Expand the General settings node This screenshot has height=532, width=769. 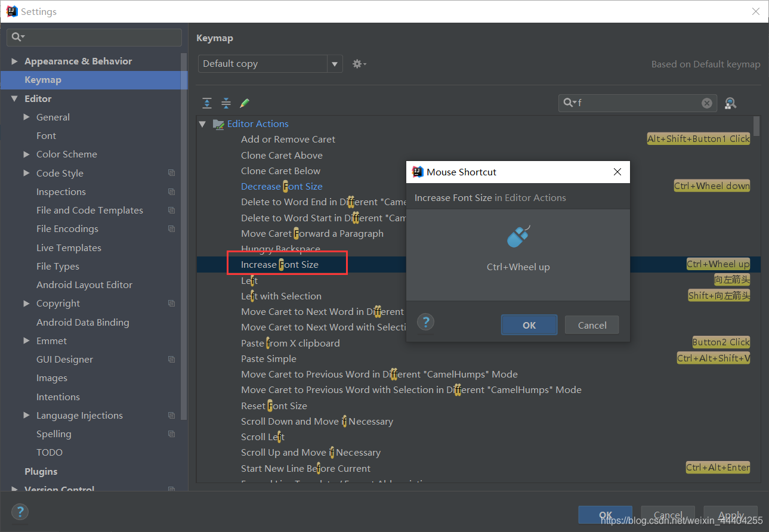(26, 117)
